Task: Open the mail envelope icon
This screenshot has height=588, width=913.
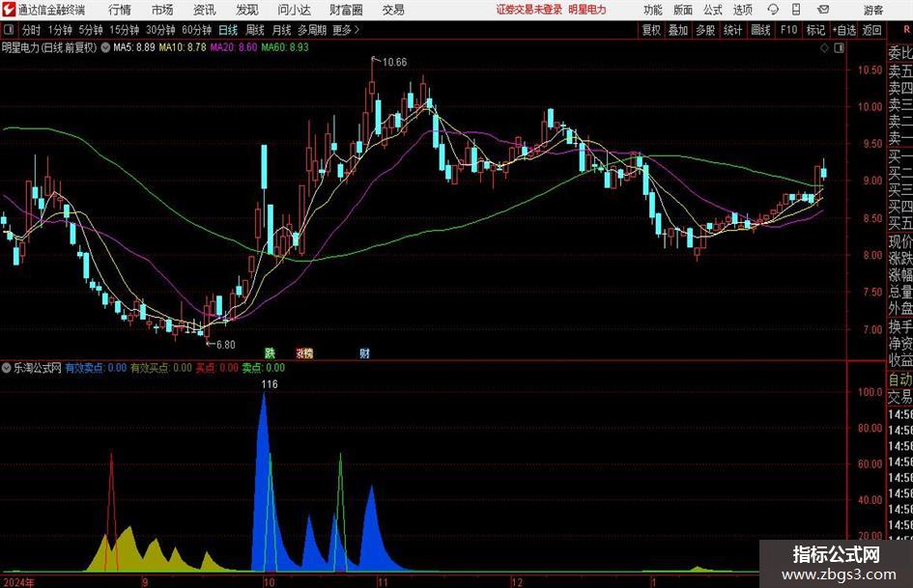Action: (823, 10)
